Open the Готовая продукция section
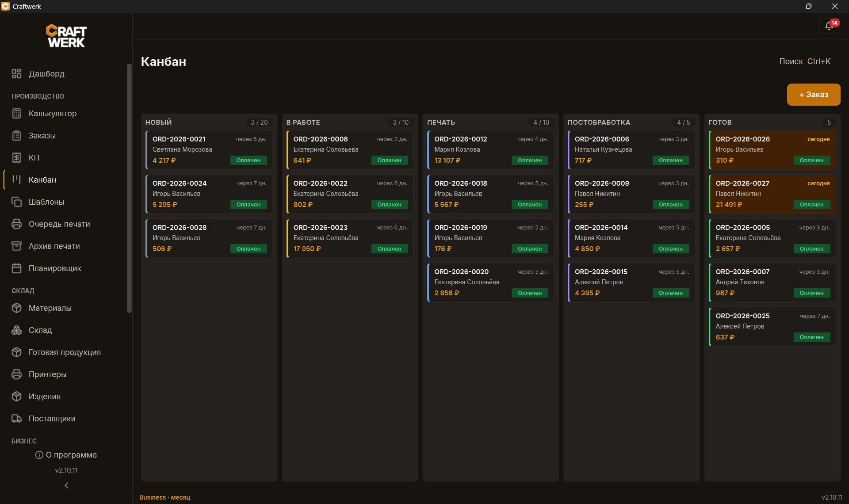This screenshot has width=849, height=504. pos(65,352)
